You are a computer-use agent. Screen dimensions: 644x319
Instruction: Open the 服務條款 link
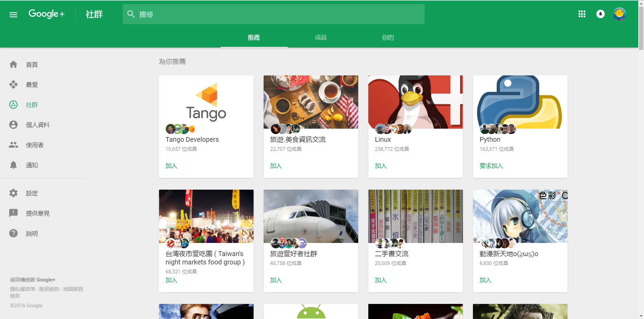tap(49, 289)
